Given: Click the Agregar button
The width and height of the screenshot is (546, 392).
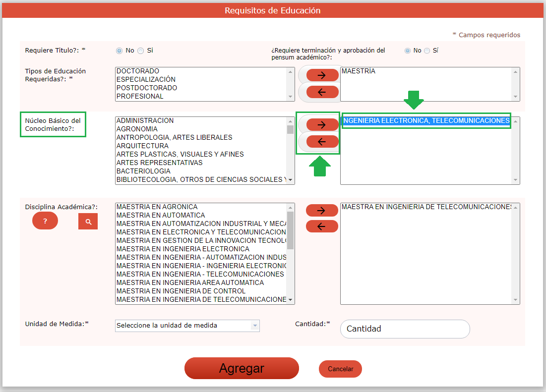Looking at the screenshot, I should [x=242, y=368].
